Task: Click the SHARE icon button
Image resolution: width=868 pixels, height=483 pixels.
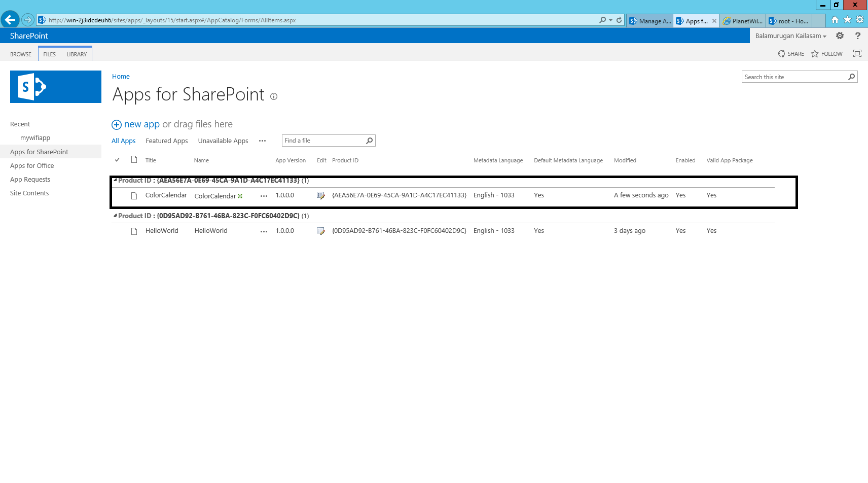Action: coord(781,54)
